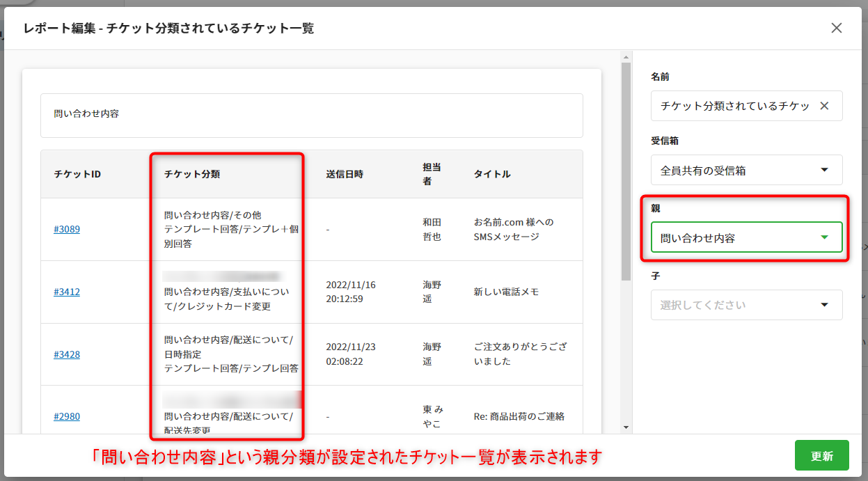
Task: Click the green 更新 button
Action: pyautogui.click(x=821, y=456)
